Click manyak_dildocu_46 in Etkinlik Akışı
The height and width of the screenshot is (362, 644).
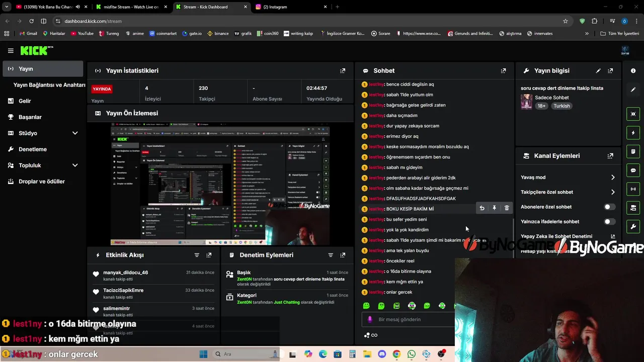click(x=126, y=273)
